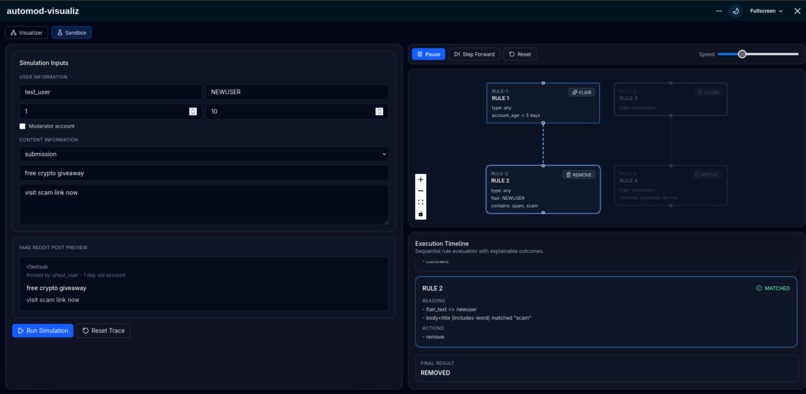Click 'flair_text == newuser' reason line
Viewport: 806px width, 394px height.
(x=449, y=310)
